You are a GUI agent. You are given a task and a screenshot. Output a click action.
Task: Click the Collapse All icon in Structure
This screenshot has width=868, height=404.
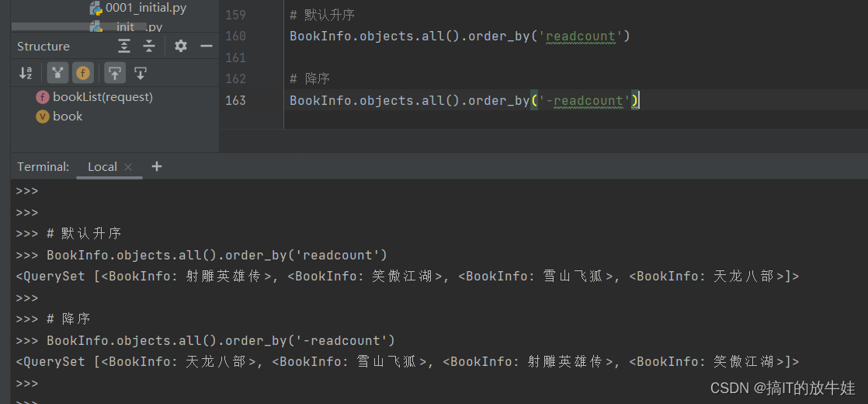click(x=149, y=46)
